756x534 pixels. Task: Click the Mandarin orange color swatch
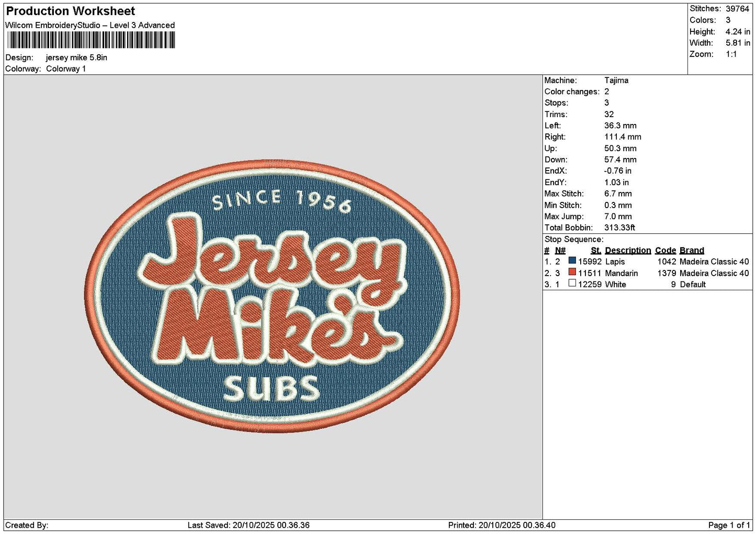572,272
